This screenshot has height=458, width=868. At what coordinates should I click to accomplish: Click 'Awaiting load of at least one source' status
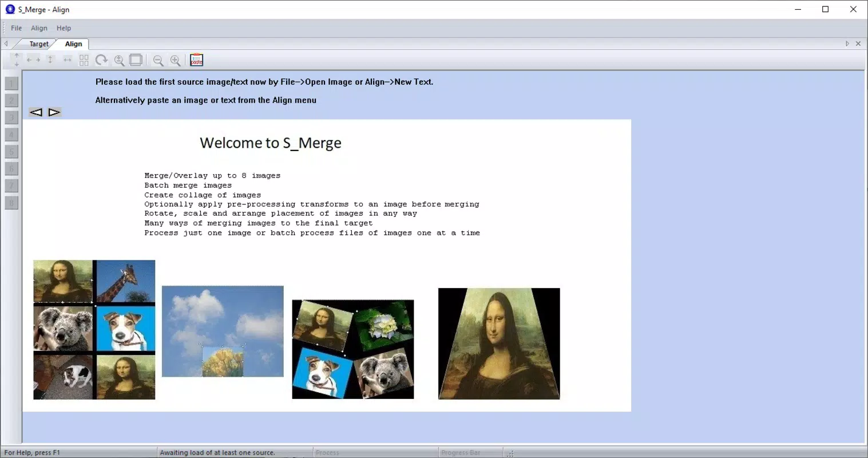[217, 453]
